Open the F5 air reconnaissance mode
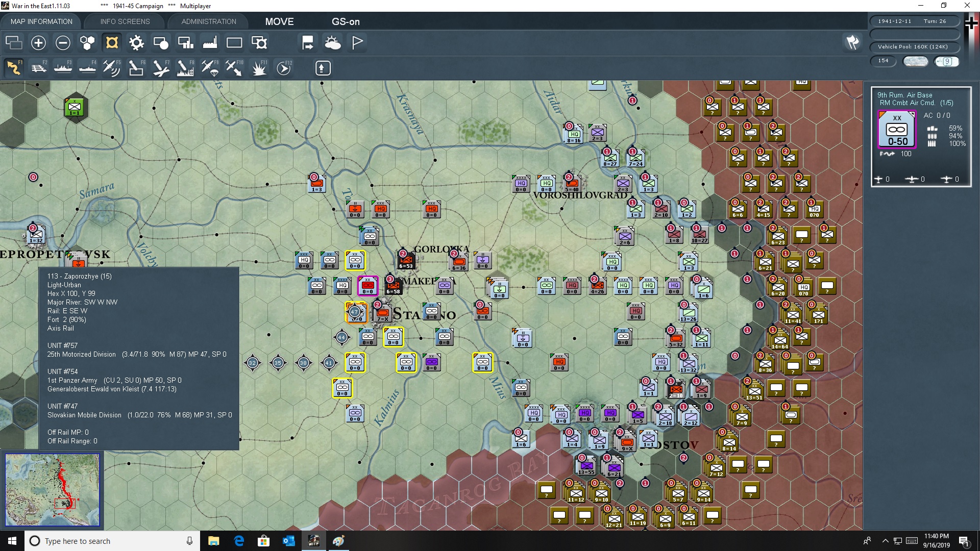Screen dimensions: 980x551 pyautogui.click(x=112, y=68)
